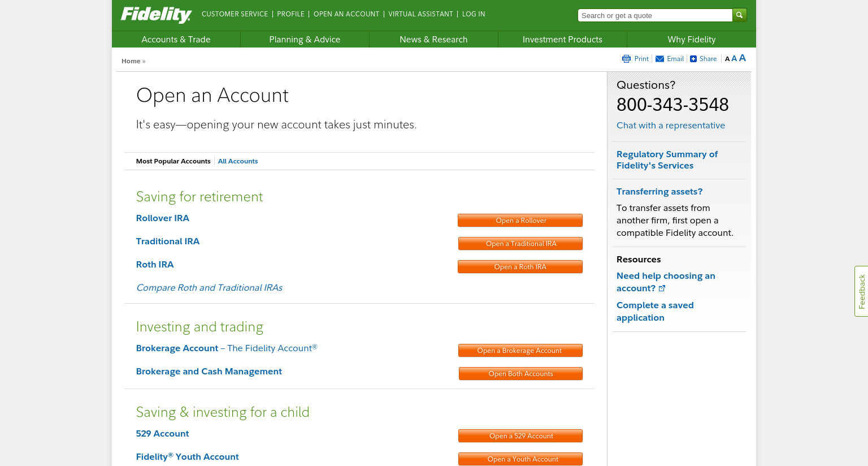Open Customer Service link
The height and width of the screenshot is (466, 868).
[235, 14]
